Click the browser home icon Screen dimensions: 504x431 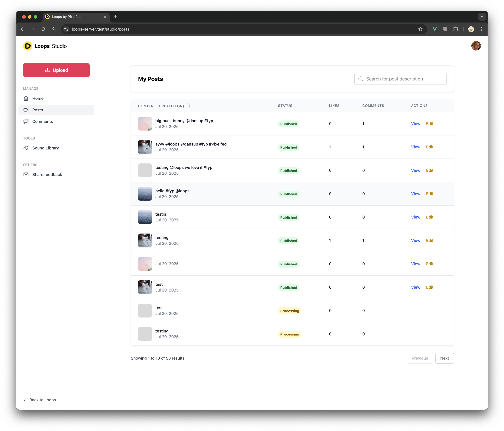point(54,29)
